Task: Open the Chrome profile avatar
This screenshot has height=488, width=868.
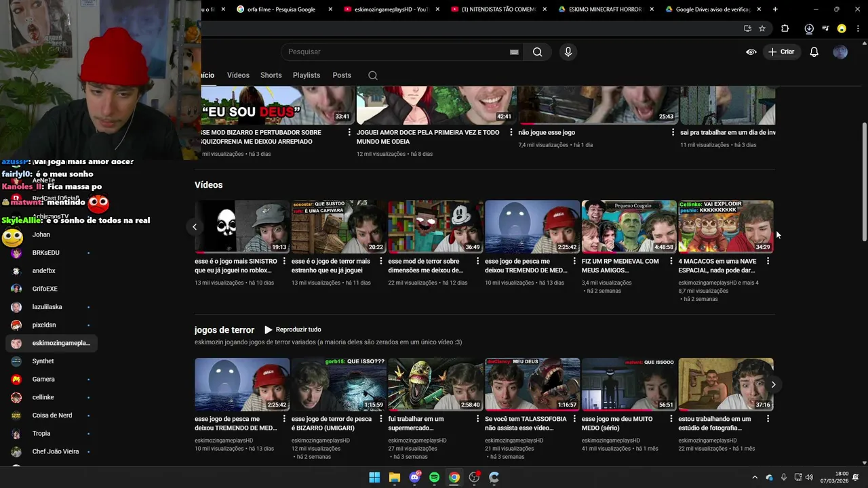Action: tap(842, 28)
